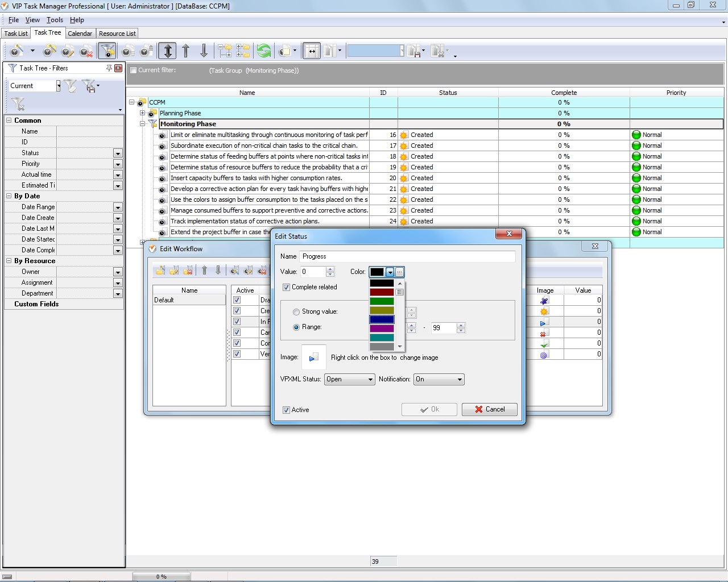Collapse the CCPM tree node
The height and width of the screenshot is (582, 728).
coord(132,102)
